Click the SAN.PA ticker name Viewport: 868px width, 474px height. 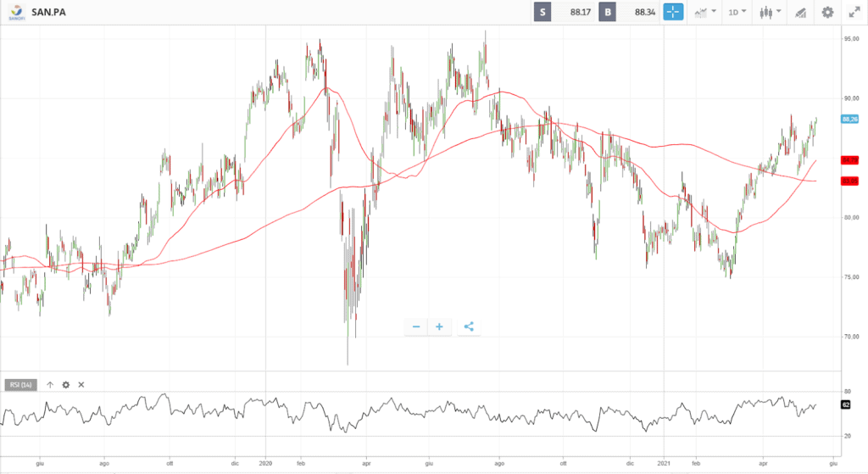tap(48, 12)
